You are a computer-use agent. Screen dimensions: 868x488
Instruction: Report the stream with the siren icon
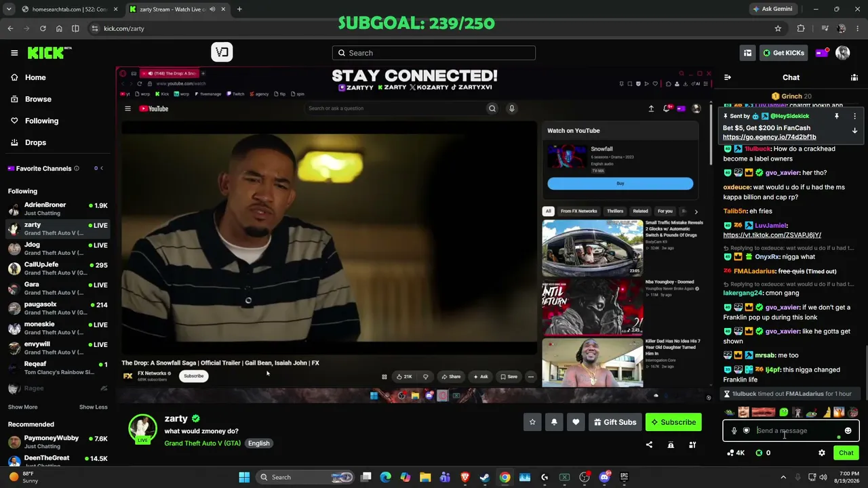point(671,445)
